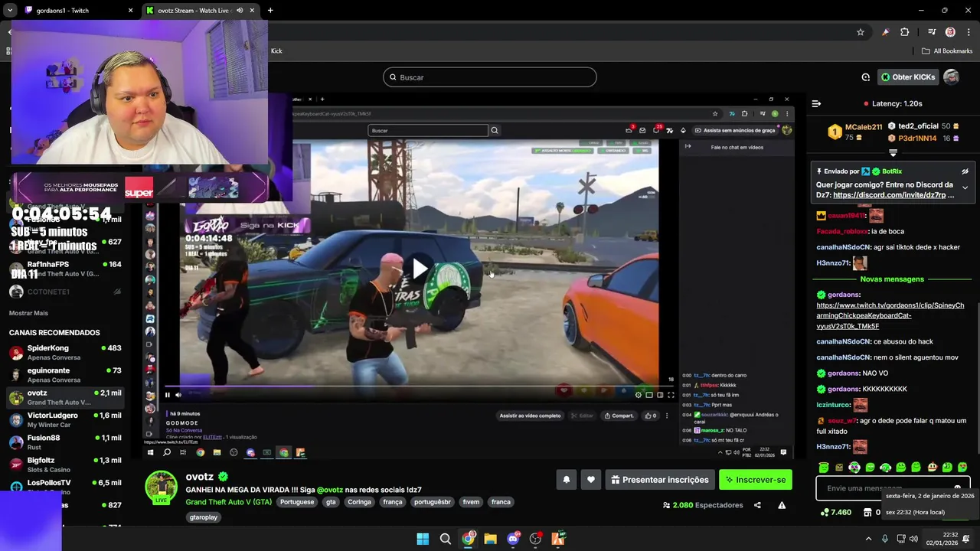
Task: Mute the stream player volume icon
Action: pyautogui.click(x=178, y=395)
